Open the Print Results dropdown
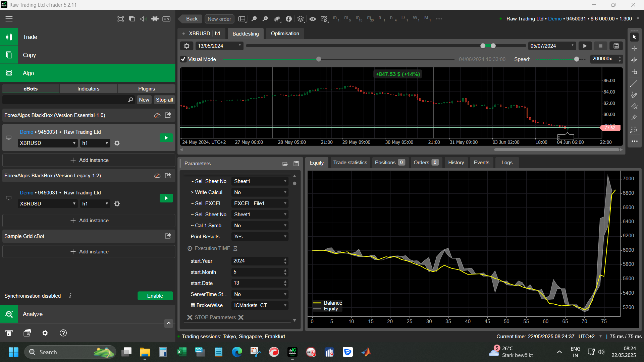644x362 pixels. (260, 237)
